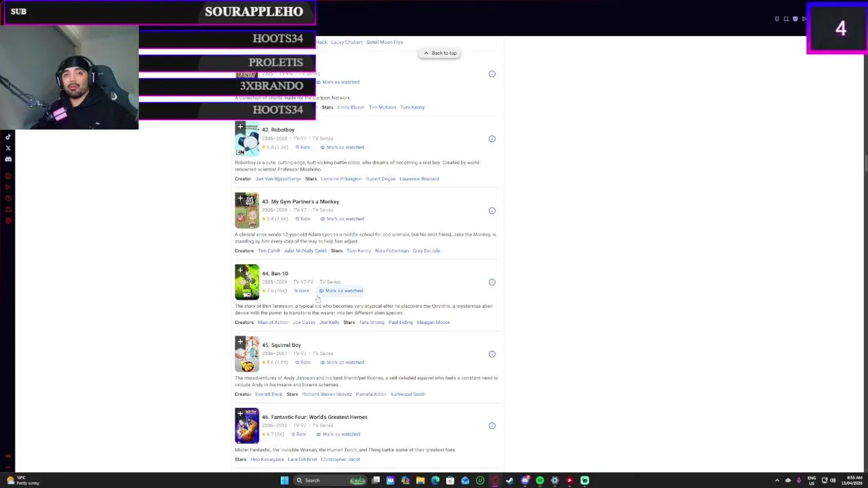The width and height of the screenshot is (868, 488).
Task: Open Fantastic Four: World's Greatest Heroes title
Action: pos(315,417)
